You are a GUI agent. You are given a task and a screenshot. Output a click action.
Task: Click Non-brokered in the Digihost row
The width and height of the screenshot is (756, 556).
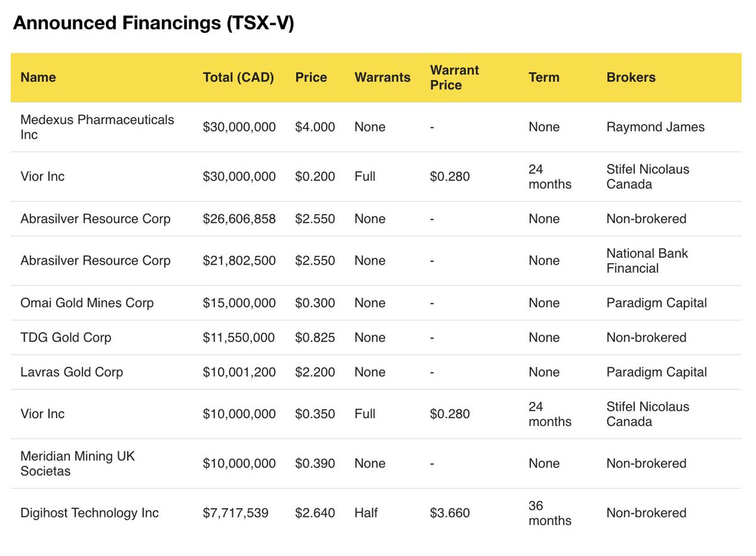[646, 513]
